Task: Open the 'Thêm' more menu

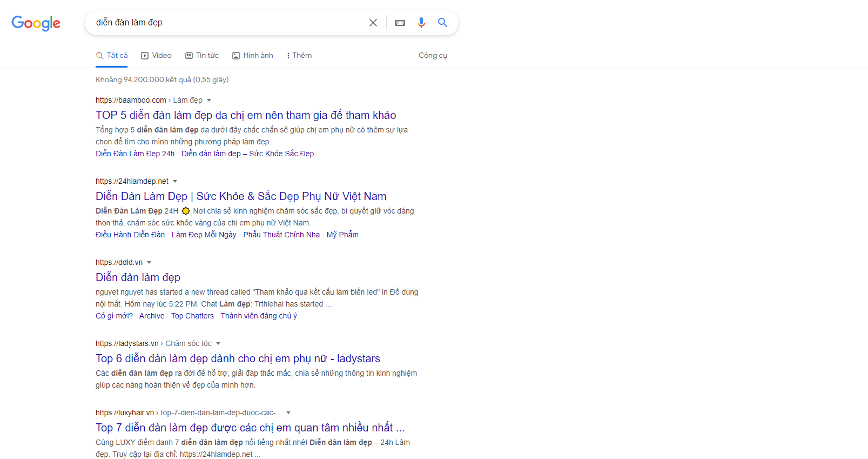Action: click(299, 55)
